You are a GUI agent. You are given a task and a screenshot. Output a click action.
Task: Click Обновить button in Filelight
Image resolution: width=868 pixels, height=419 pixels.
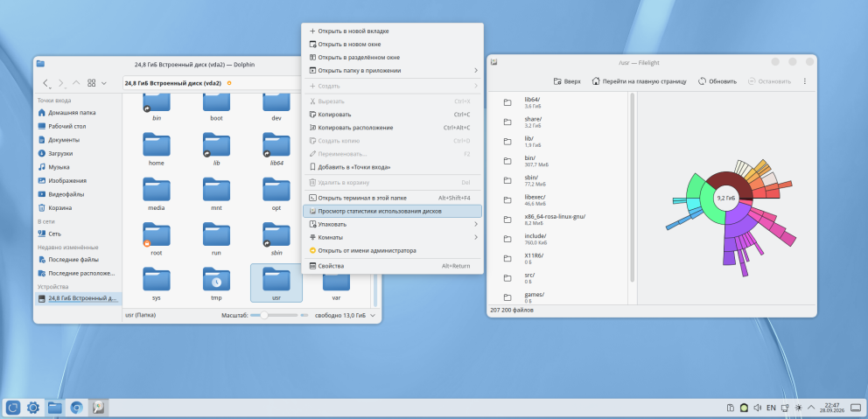tap(717, 81)
